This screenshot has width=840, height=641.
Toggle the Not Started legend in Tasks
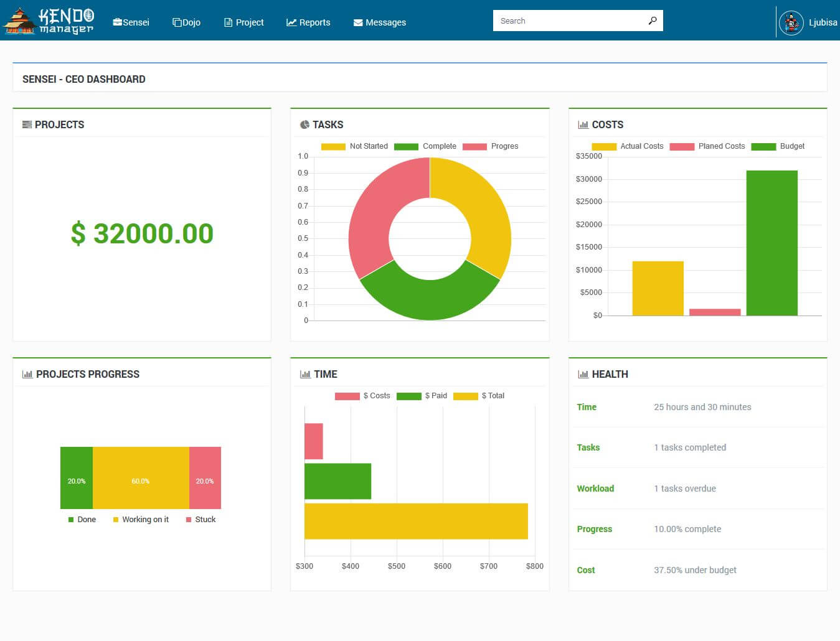point(354,146)
